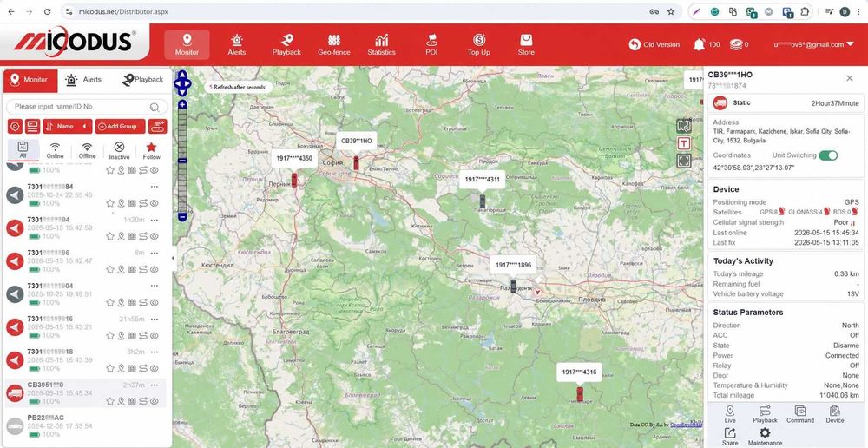Image resolution: width=868 pixels, height=448 pixels.
Task: Click Playback icon in detail panel bottom
Action: (x=765, y=413)
